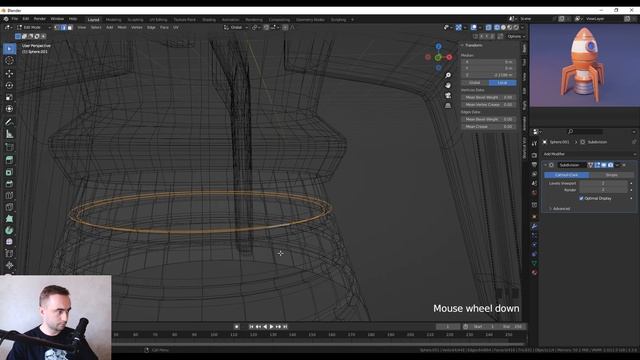Viewport: 640px width, 360px height.
Task: Select the Annotate pencil tool
Action: (9, 122)
